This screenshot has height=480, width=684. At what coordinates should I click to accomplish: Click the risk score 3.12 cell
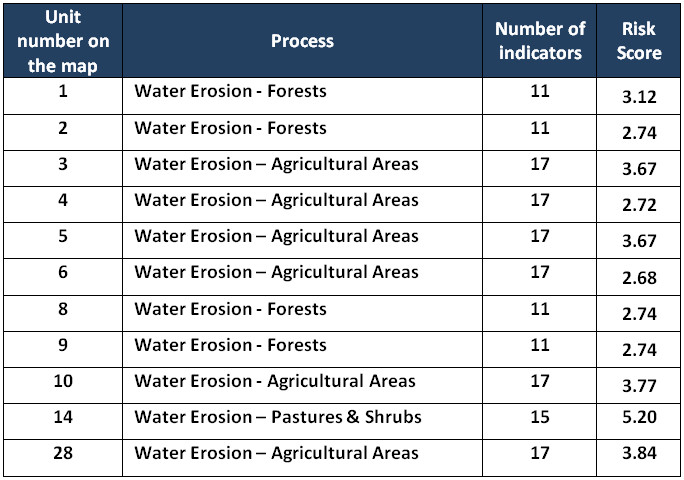[639, 96]
